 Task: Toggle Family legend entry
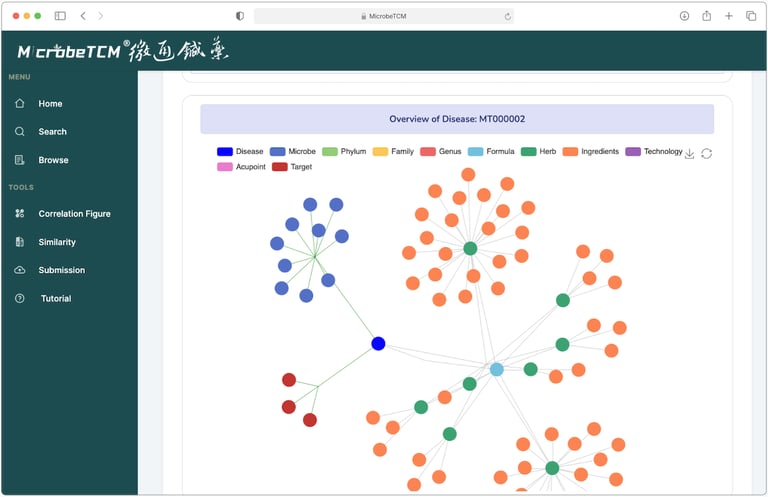pos(393,152)
